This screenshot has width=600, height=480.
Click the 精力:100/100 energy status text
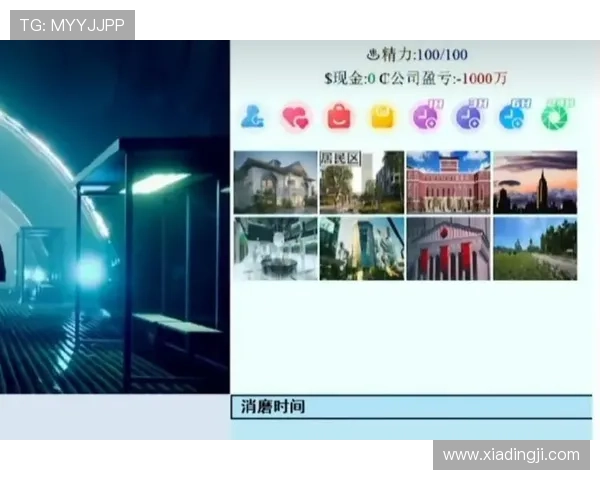(x=417, y=55)
